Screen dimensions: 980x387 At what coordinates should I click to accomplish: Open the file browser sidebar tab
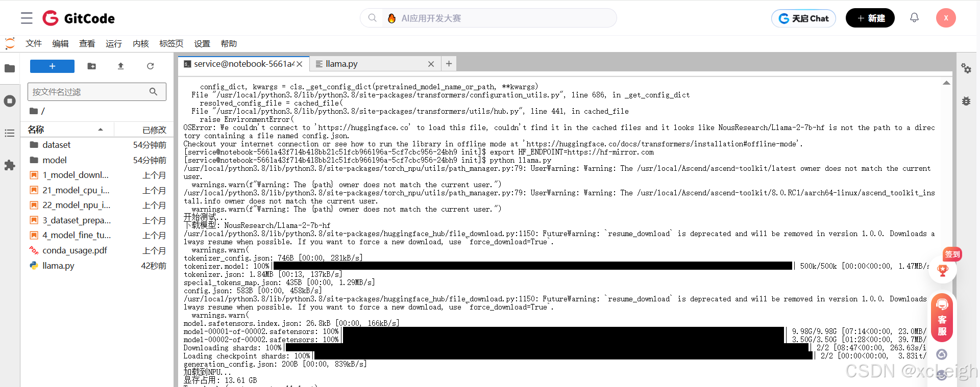click(x=10, y=68)
